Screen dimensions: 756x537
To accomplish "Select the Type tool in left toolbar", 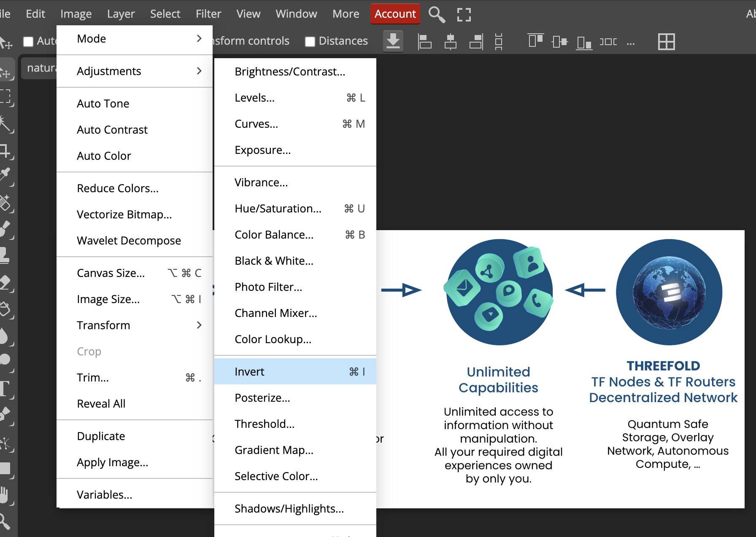I will coord(6,388).
